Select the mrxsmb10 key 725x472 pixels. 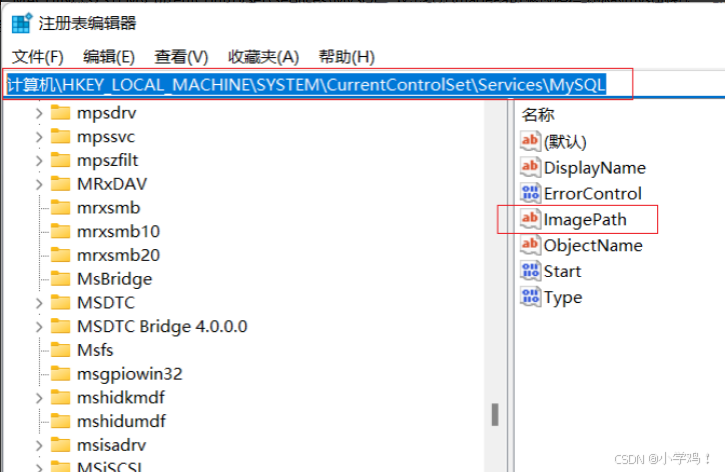click(118, 232)
